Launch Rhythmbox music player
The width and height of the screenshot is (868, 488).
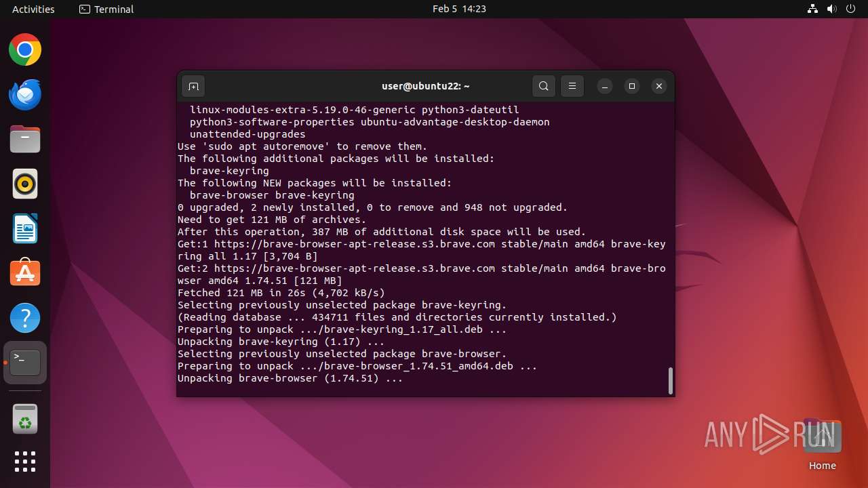[x=25, y=184]
